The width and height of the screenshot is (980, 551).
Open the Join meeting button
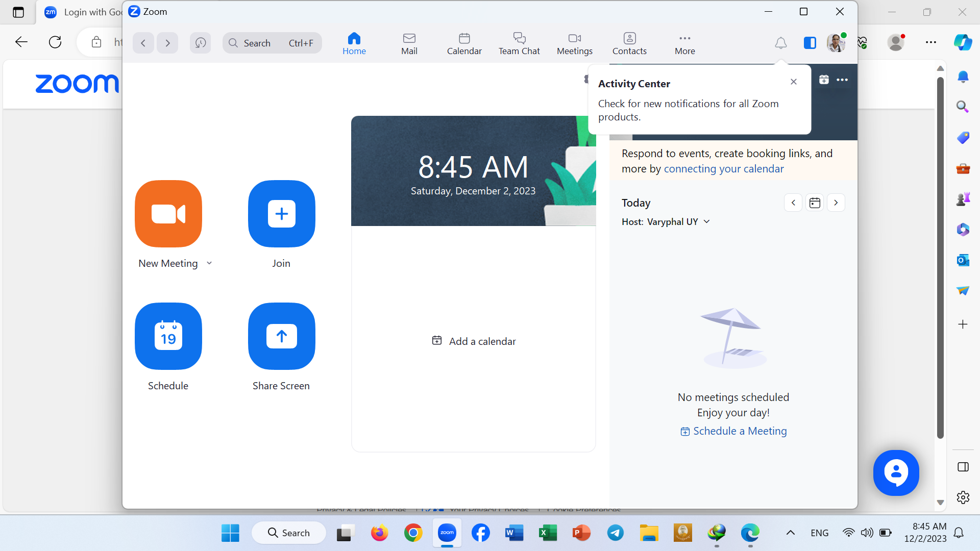click(x=281, y=213)
